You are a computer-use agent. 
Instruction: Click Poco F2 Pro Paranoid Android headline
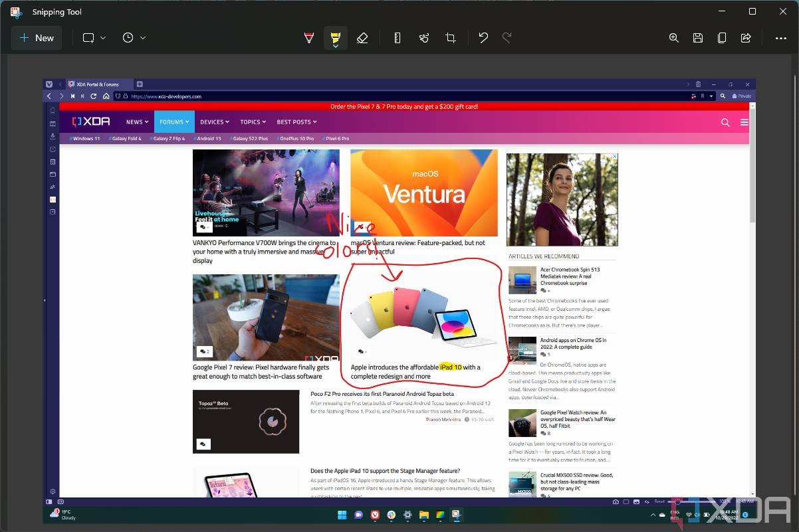pos(382,394)
